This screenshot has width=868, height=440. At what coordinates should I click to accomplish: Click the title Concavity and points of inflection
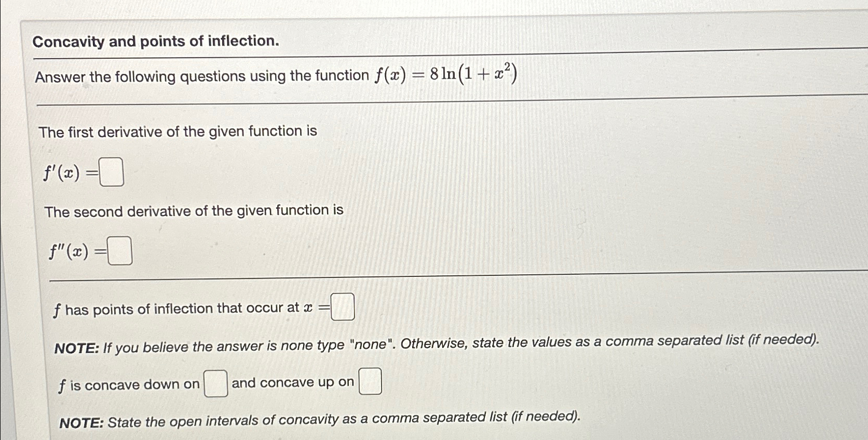[x=156, y=41]
